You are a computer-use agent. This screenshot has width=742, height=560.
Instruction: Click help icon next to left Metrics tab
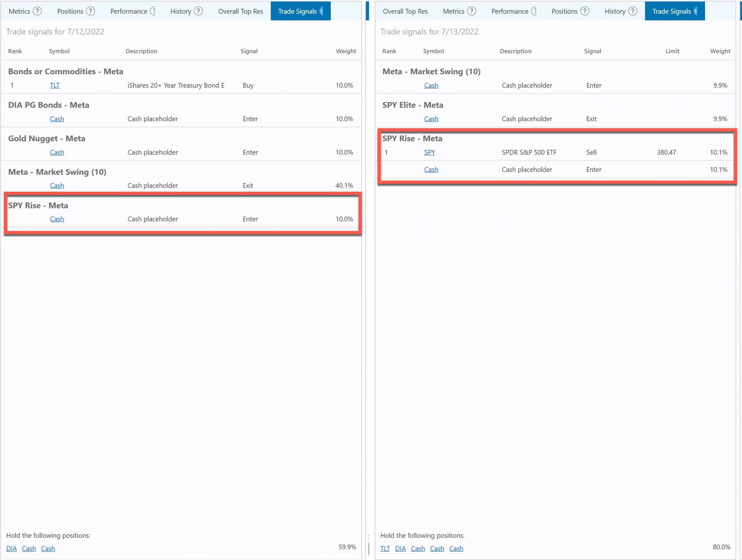click(x=37, y=11)
